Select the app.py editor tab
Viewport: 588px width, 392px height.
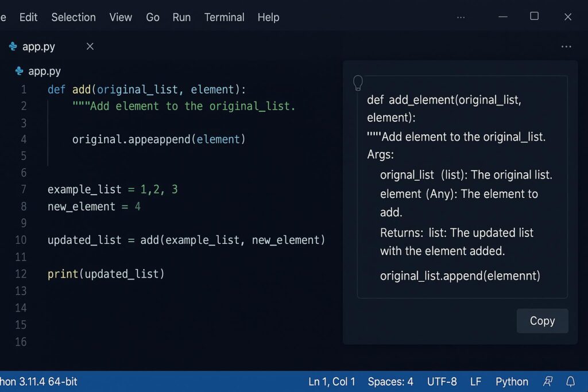coord(51,46)
